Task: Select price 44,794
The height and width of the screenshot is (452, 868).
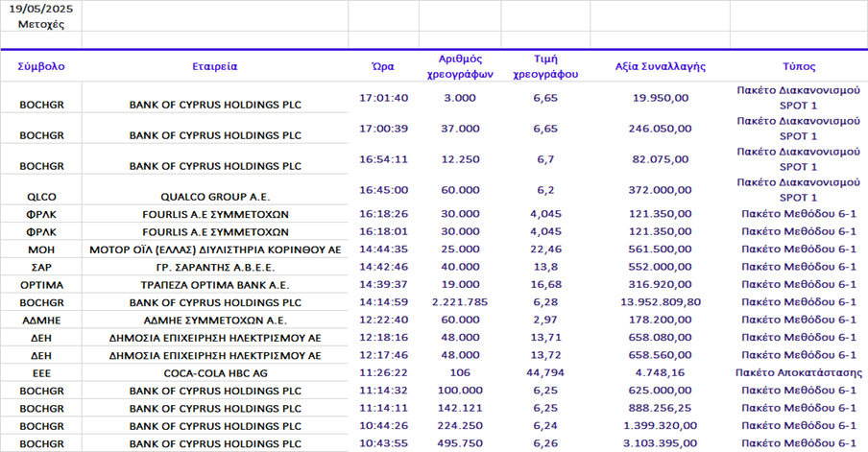Action: 545,373
